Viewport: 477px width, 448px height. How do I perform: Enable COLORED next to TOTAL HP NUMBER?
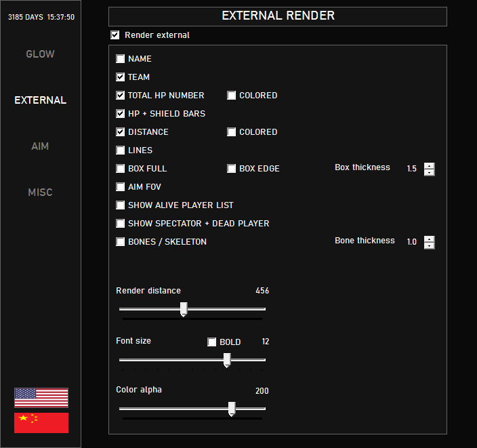click(232, 96)
